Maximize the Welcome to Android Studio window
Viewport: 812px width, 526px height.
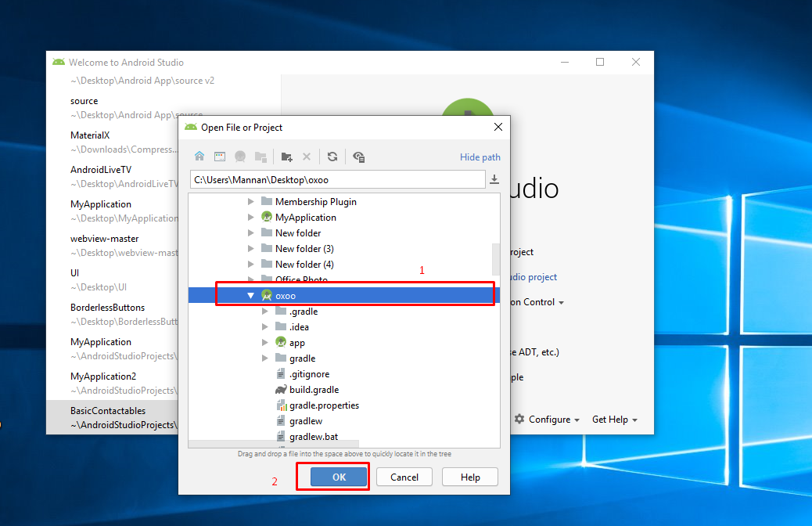coord(600,62)
